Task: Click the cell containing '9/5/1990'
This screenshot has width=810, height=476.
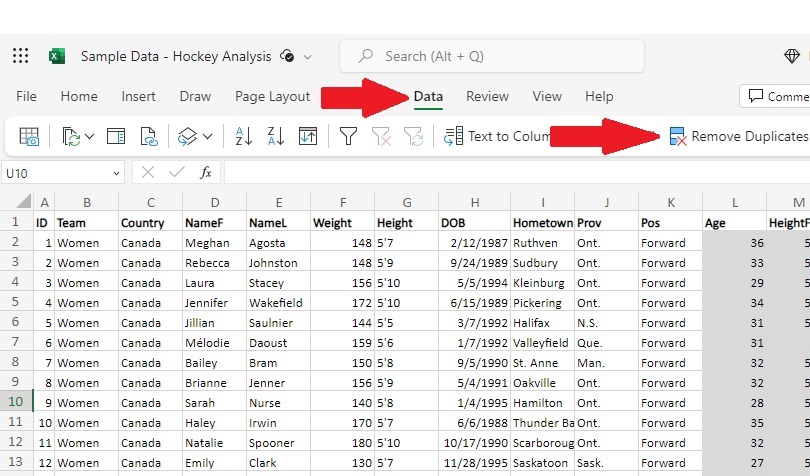Action: click(x=475, y=363)
